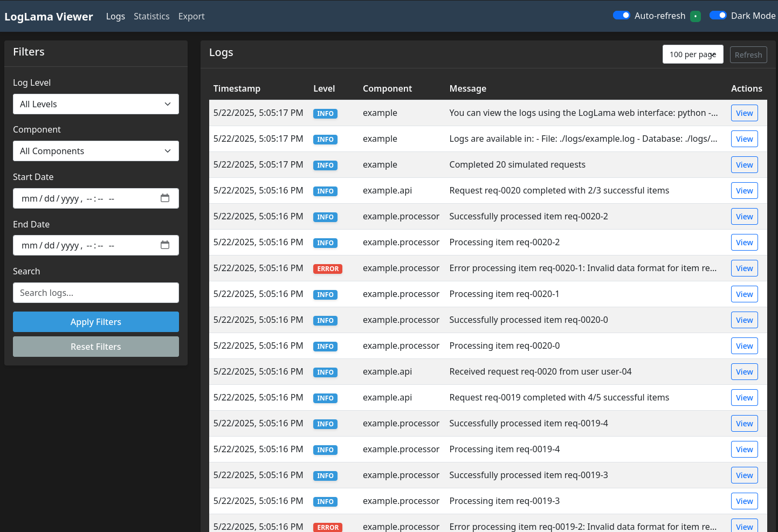The image size is (778, 532).
Task: Click the Search logs input field
Action: coord(96,293)
